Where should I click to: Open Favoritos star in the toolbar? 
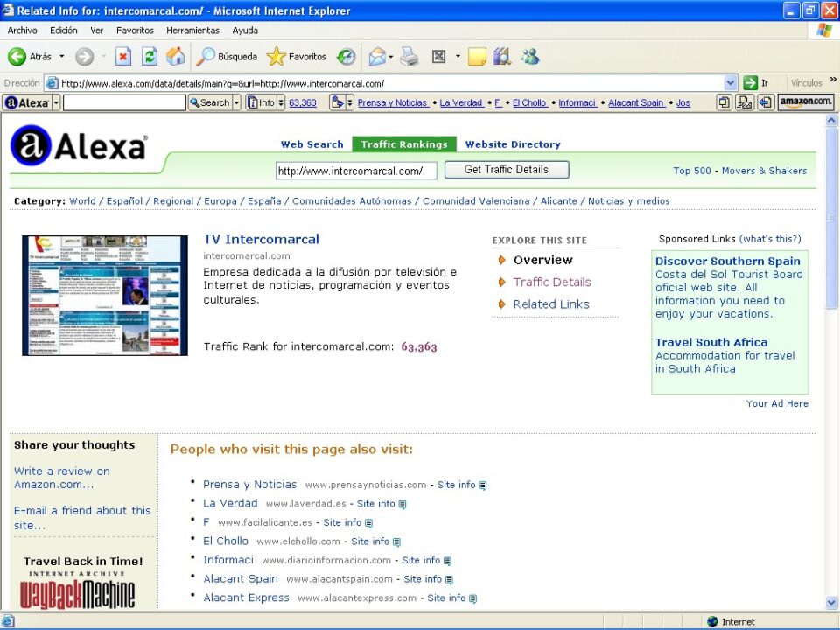(x=296, y=57)
